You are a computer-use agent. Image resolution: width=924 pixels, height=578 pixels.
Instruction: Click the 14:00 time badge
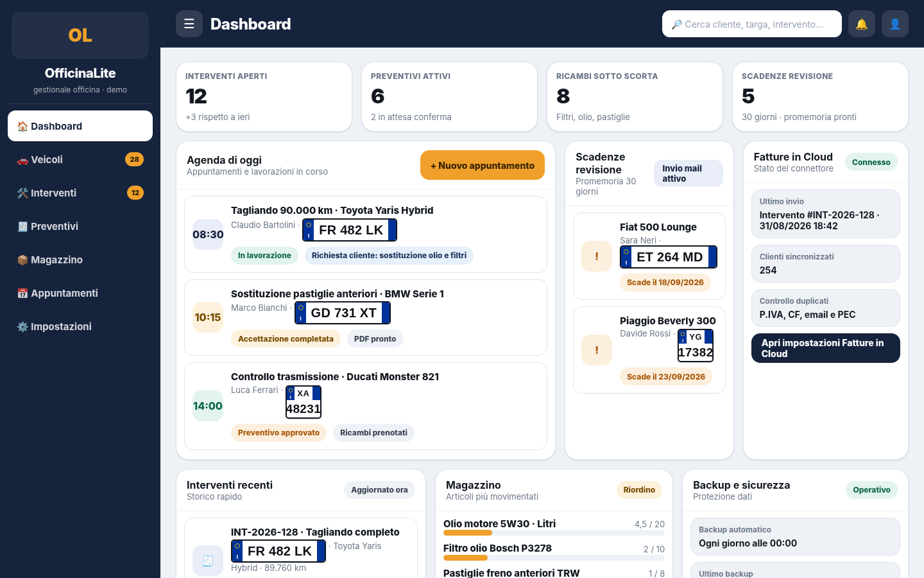[x=208, y=406]
